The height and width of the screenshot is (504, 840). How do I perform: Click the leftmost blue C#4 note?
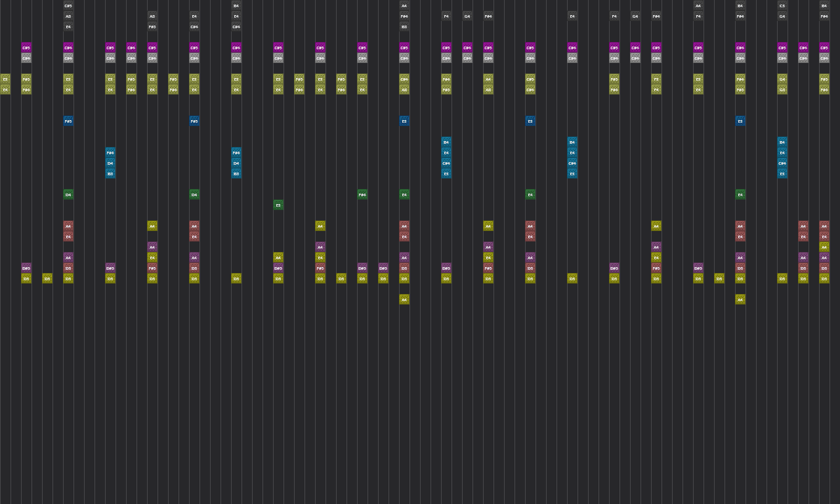pos(446,163)
